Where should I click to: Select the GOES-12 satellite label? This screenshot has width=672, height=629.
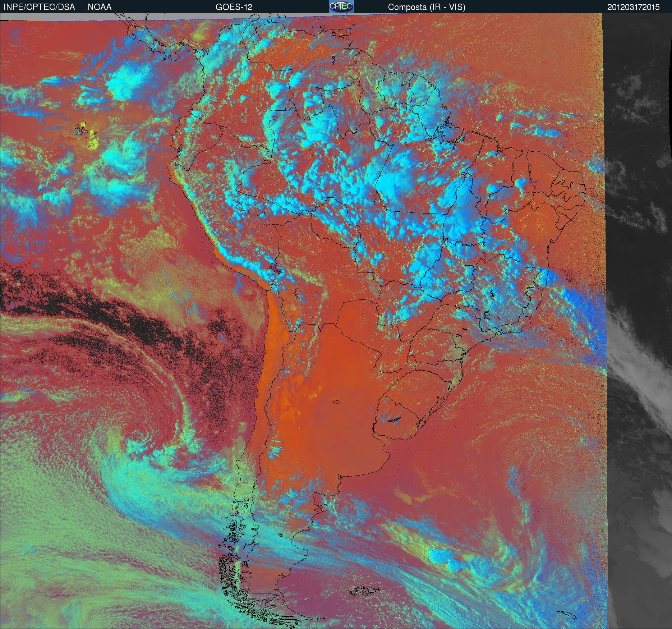point(234,7)
